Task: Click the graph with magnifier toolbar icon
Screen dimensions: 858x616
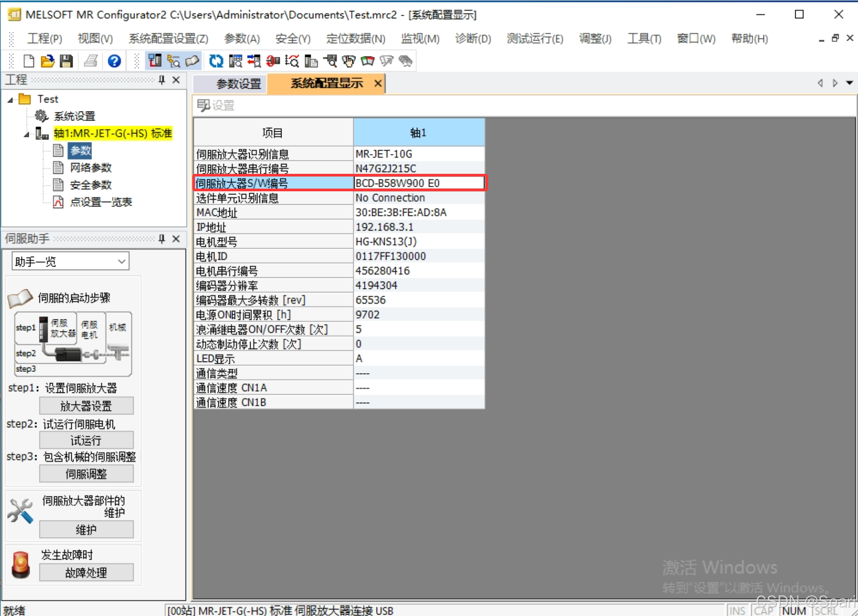Action: coord(291,61)
